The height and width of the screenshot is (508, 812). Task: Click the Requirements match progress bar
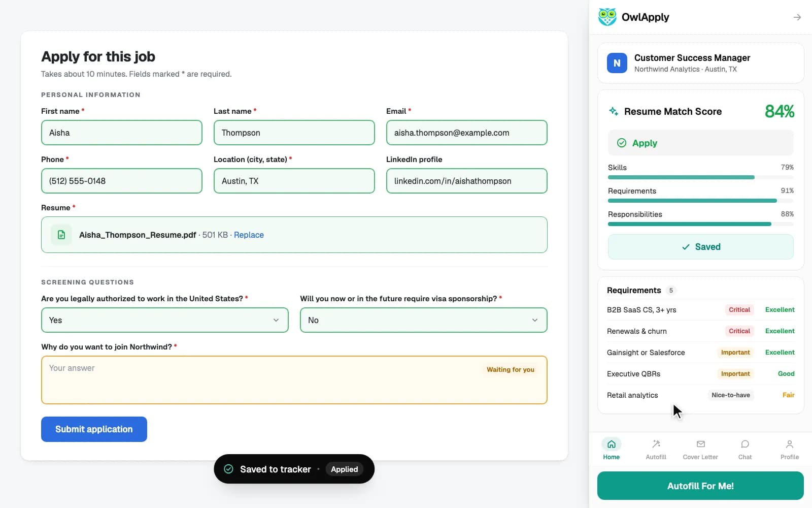[x=701, y=201]
